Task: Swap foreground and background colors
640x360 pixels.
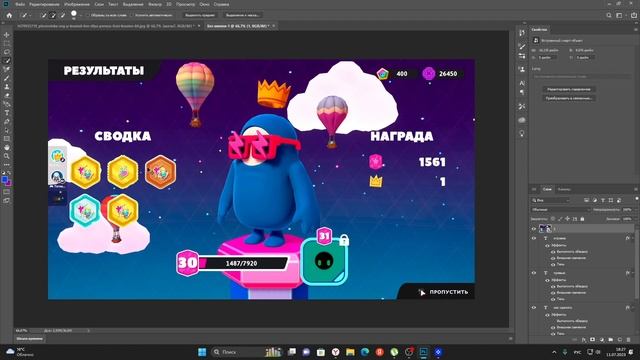Action: [10, 173]
